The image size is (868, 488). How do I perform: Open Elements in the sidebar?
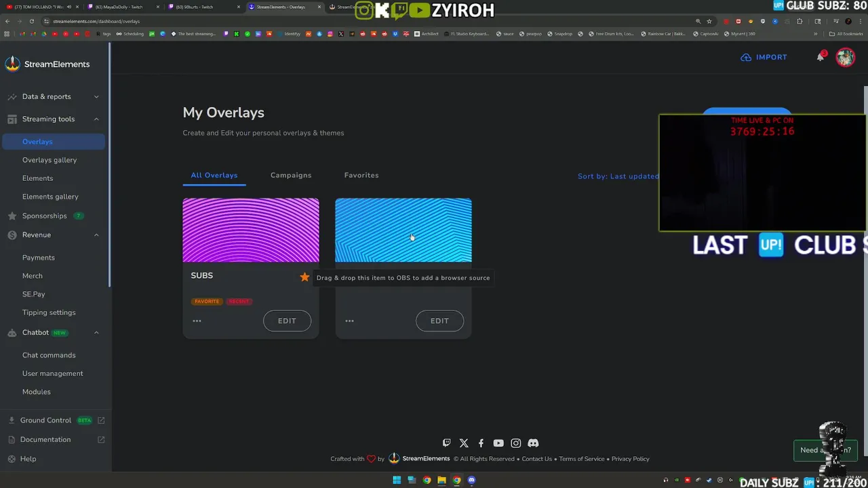point(37,178)
